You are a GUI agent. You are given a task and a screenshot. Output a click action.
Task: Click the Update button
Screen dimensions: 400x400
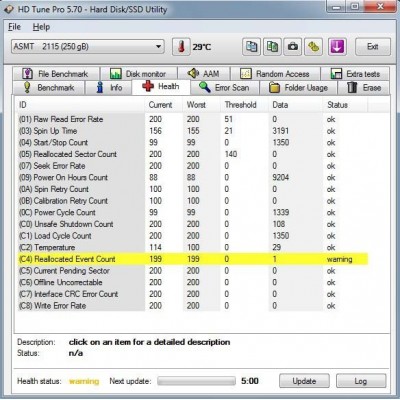(304, 381)
